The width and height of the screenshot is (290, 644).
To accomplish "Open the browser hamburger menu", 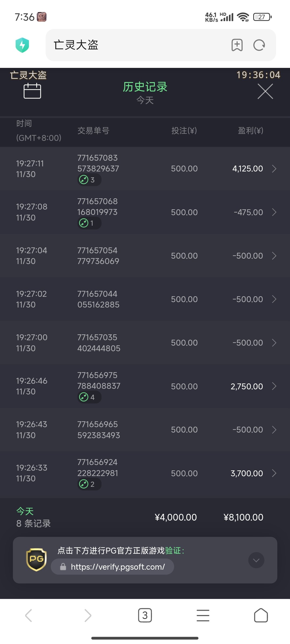I will tap(203, 615).
